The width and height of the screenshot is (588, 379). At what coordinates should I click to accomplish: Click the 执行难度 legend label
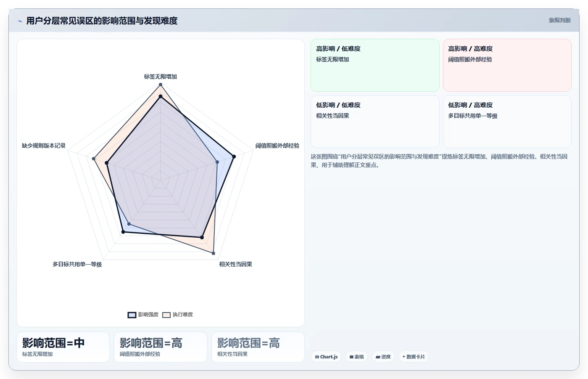tap(183, 315)
